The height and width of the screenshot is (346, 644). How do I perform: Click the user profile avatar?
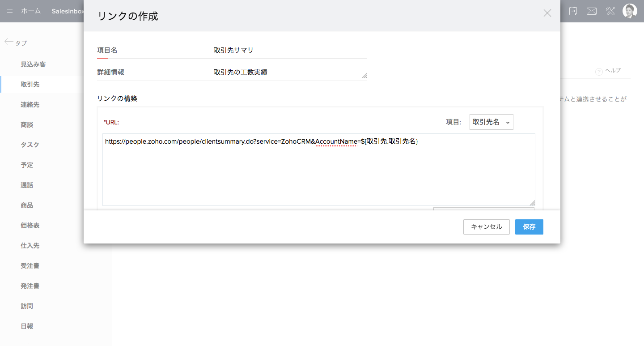coord(630,11)
